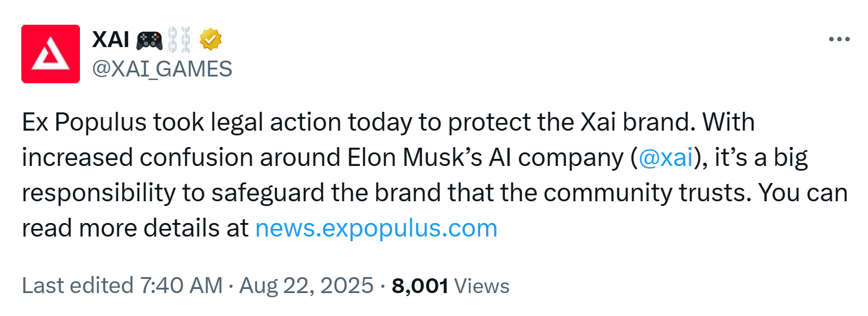Open the @xai mention link
This screenshot has height=316, width=868.
665,159
